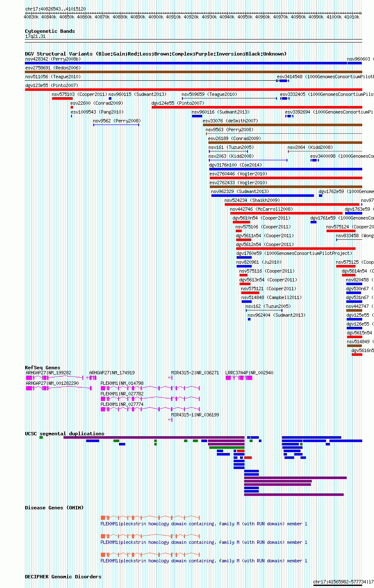Click nsv960116 (Sudmant2013) label
The height and width of the screenshot is (588, 374).
tap(221, 112)
